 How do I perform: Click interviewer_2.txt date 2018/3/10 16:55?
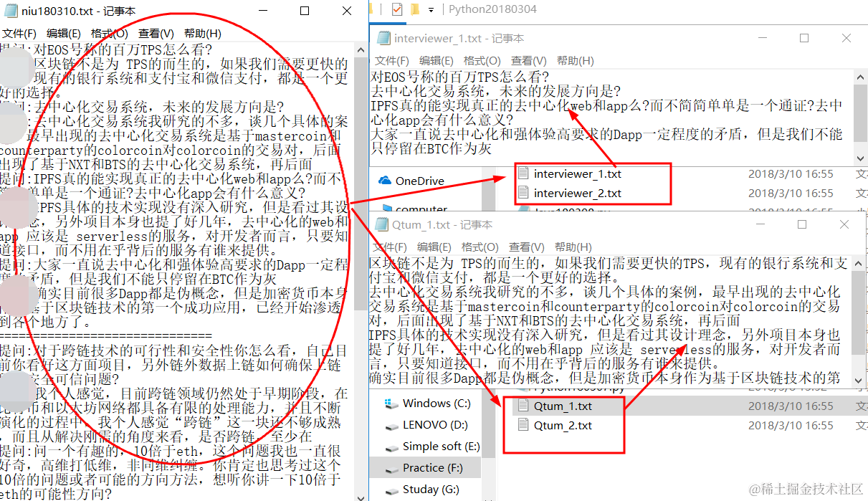point(791,193)
